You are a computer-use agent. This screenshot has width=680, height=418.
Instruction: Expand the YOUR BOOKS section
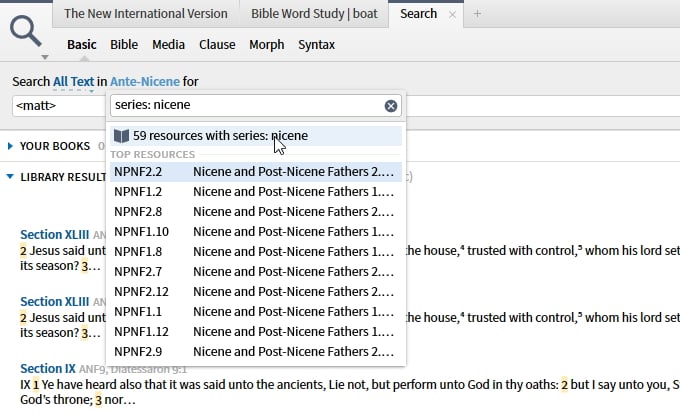point(10,146)
